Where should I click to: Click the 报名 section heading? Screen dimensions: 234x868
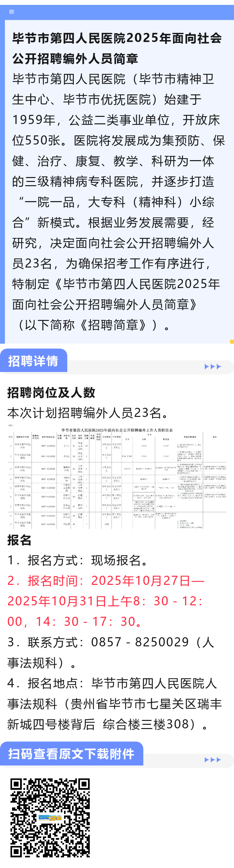[19, 540]
